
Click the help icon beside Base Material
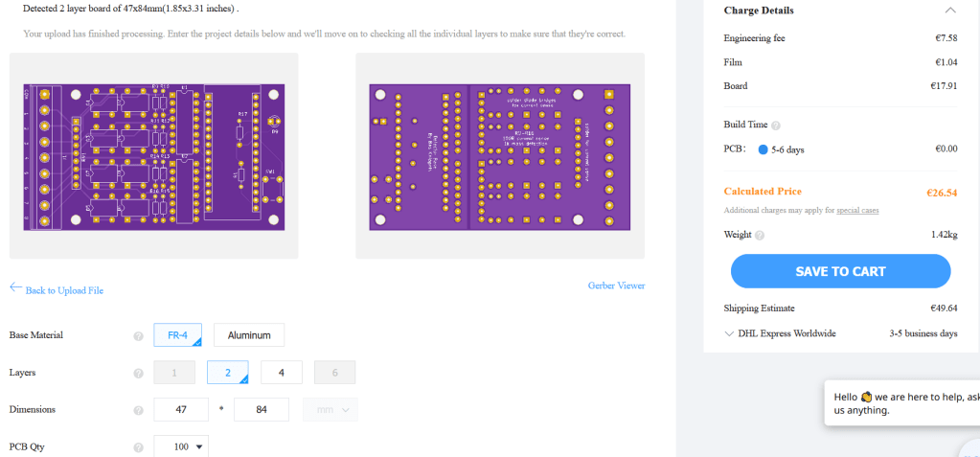click(139, 336)
